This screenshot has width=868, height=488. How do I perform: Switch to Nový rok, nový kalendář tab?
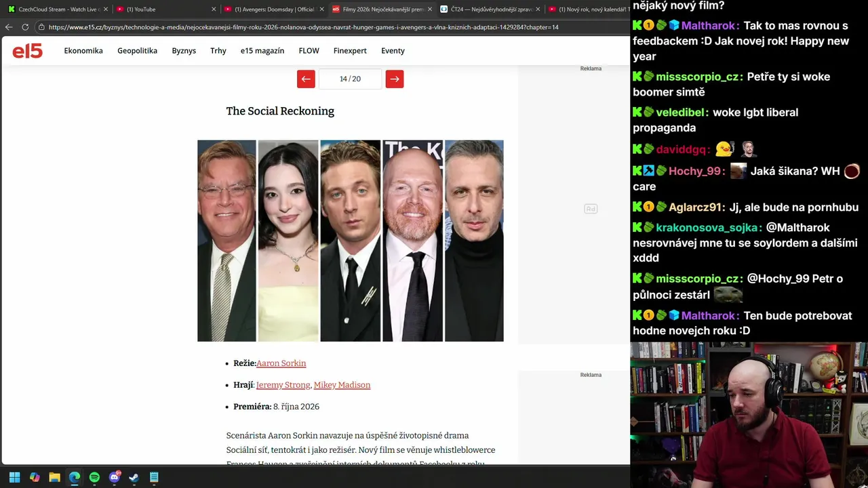(587, 9)
